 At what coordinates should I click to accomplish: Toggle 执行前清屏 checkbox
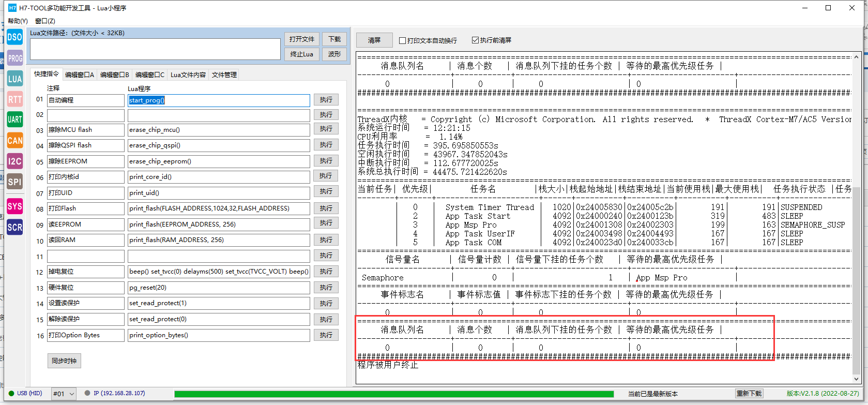click(475, 40)
